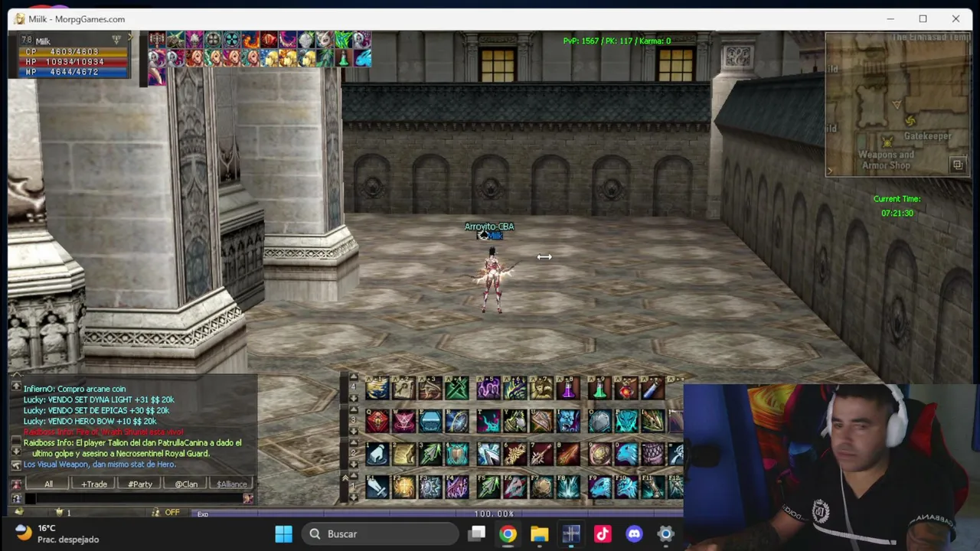The height and width of the screenshot is (551, 980).
Task: Open TikTok from the taskbar
Action: pyautogui.click(x=603, y=534)
